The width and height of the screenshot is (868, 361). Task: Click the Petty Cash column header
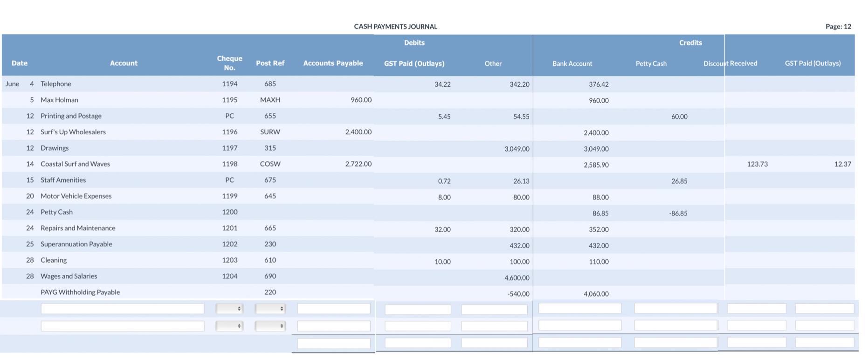point(651,63)
